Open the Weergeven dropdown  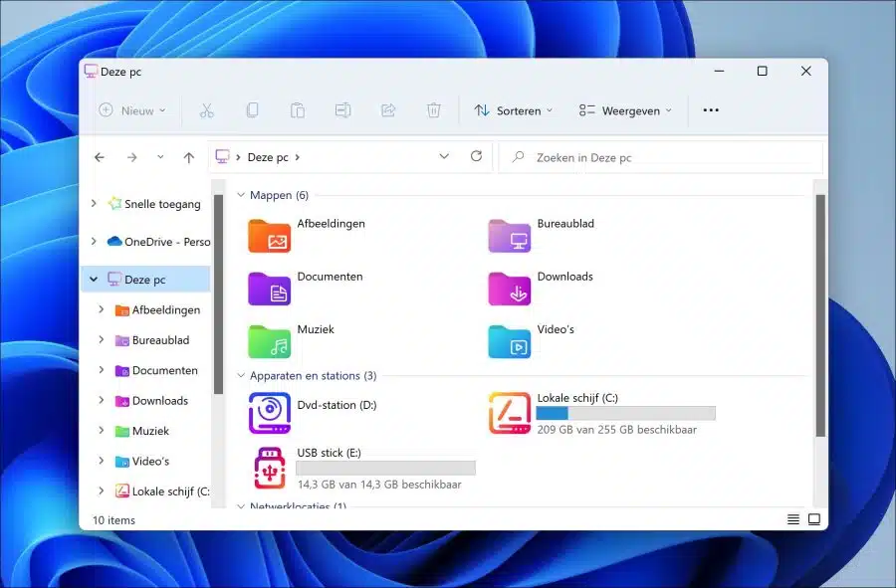point(625,110)
